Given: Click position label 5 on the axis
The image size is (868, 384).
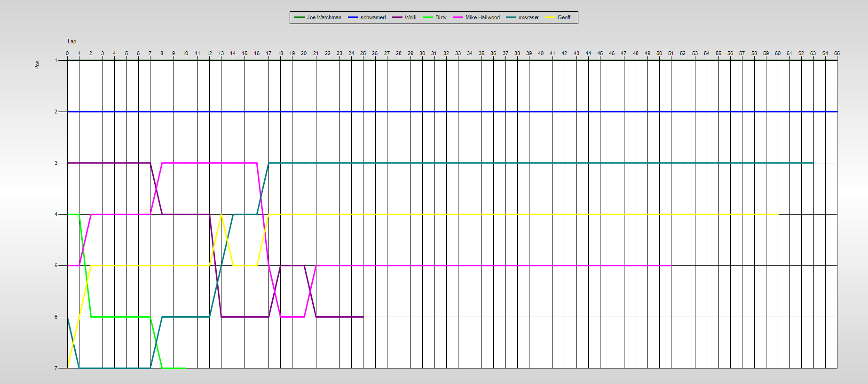Looking at the screenshot, I should (56, 265).
